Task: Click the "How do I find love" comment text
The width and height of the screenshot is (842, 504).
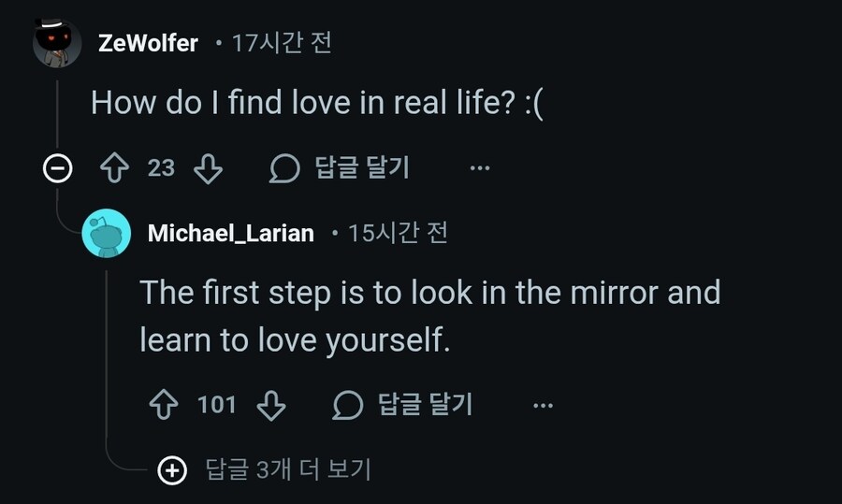Action: [316, 103]
